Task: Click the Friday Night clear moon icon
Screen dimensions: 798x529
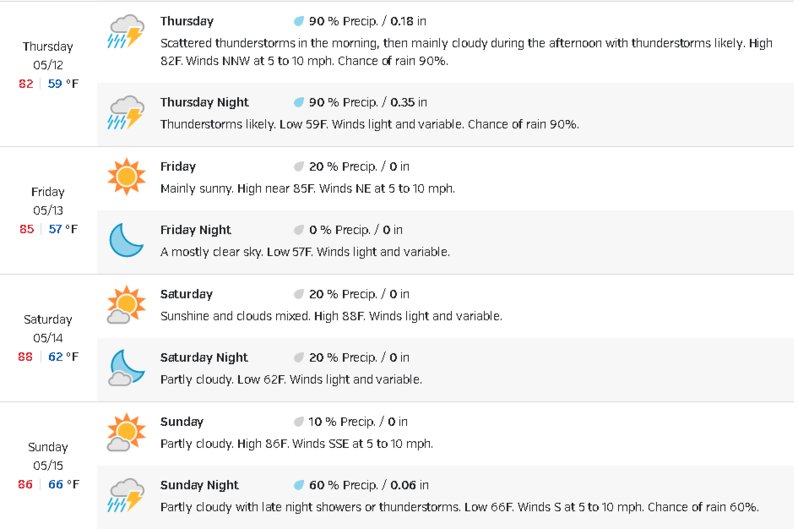Action: tap(126, 240)
